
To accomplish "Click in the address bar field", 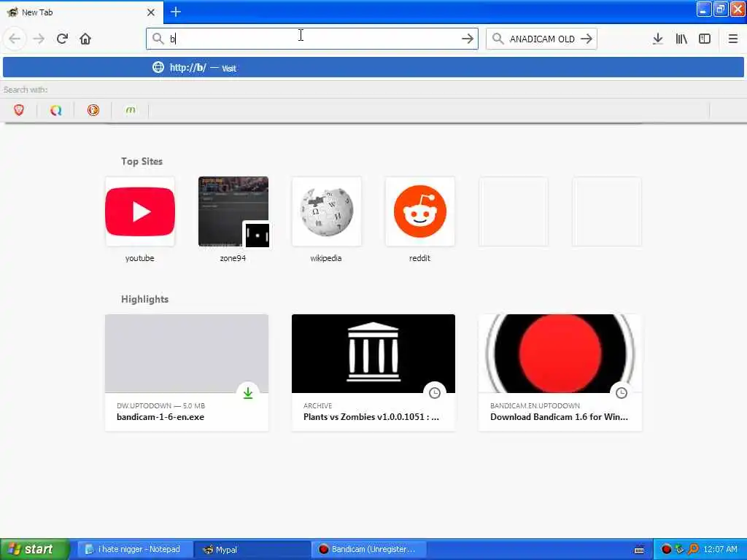I will [312, 39].
